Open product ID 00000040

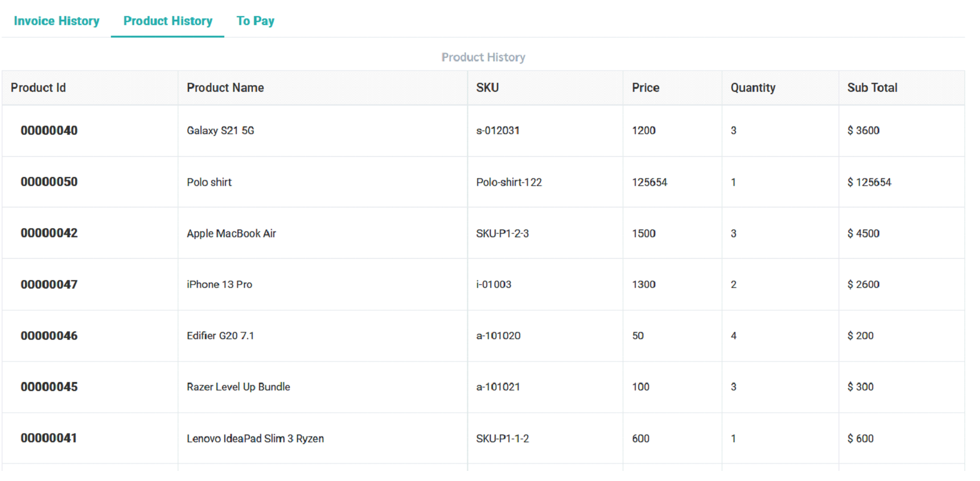pos(49,131)
